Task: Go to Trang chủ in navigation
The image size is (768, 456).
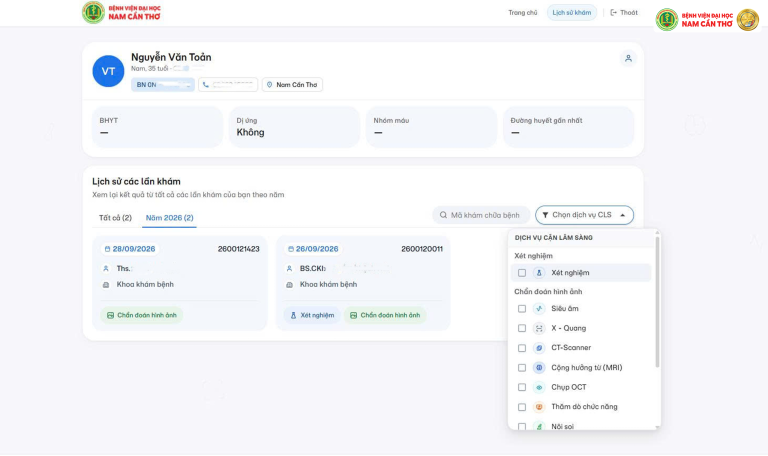Action: [x=523, y=13]
